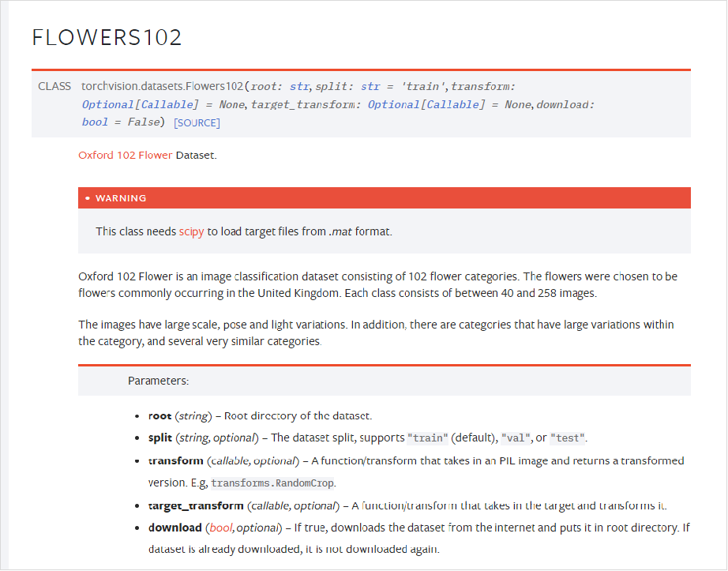Click the download parameter name in list
This screenshot has height=571, width=728.
pos(175,528)
